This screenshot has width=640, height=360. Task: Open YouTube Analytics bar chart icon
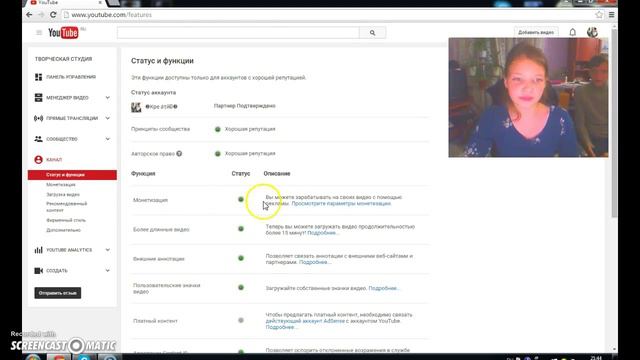(x=38, y=250)
